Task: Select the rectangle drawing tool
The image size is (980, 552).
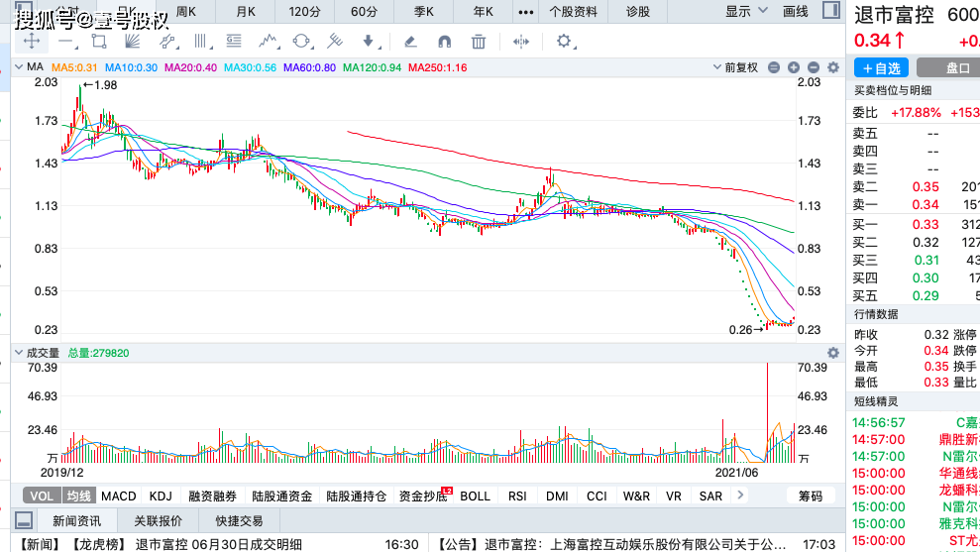Action: point(99,42)
